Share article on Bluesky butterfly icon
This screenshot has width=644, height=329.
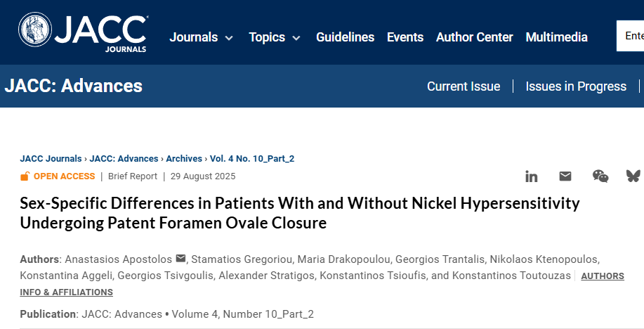coord(633,176)
